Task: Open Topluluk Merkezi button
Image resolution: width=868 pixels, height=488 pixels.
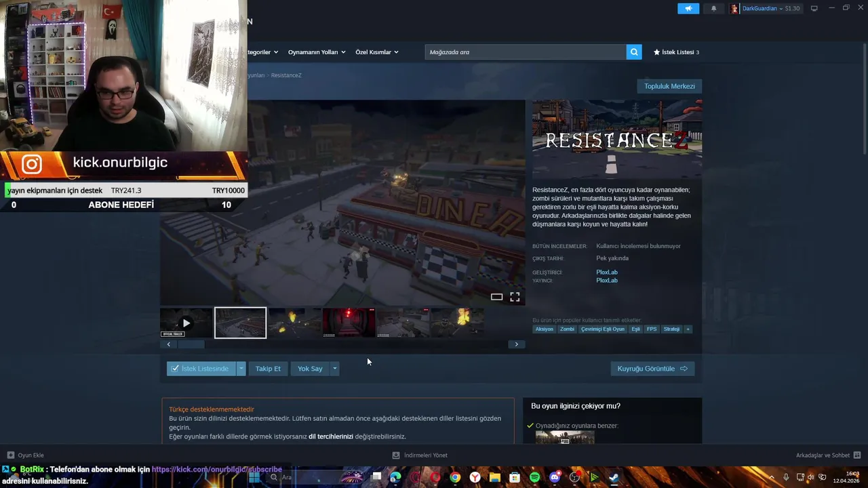Action: pyautogui.click(x=669, y=86)
